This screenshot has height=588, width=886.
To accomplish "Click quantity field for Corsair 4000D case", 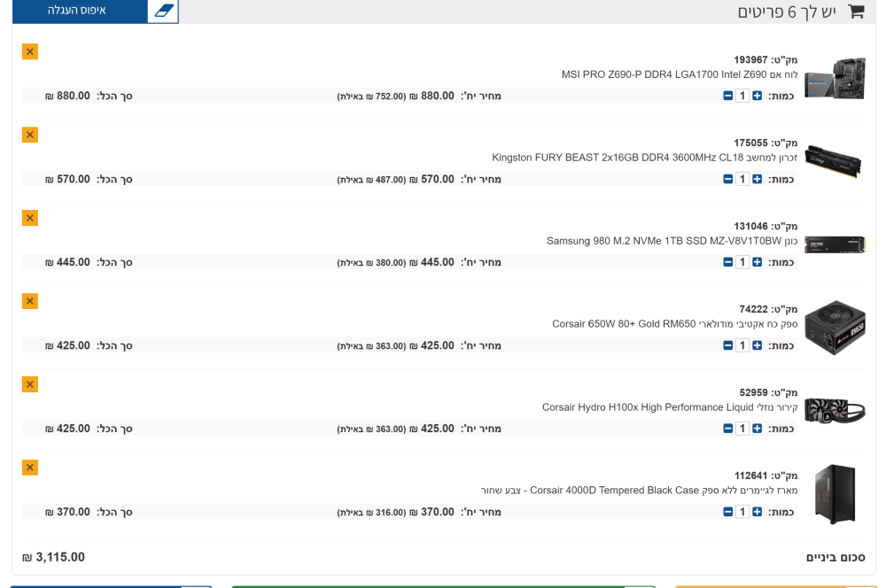I will [x=742, y=512].
